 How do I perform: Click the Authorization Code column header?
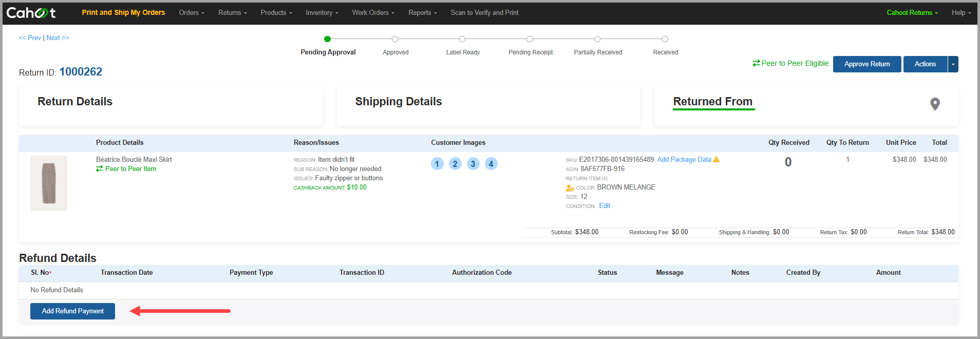click(x=482, y=273)
